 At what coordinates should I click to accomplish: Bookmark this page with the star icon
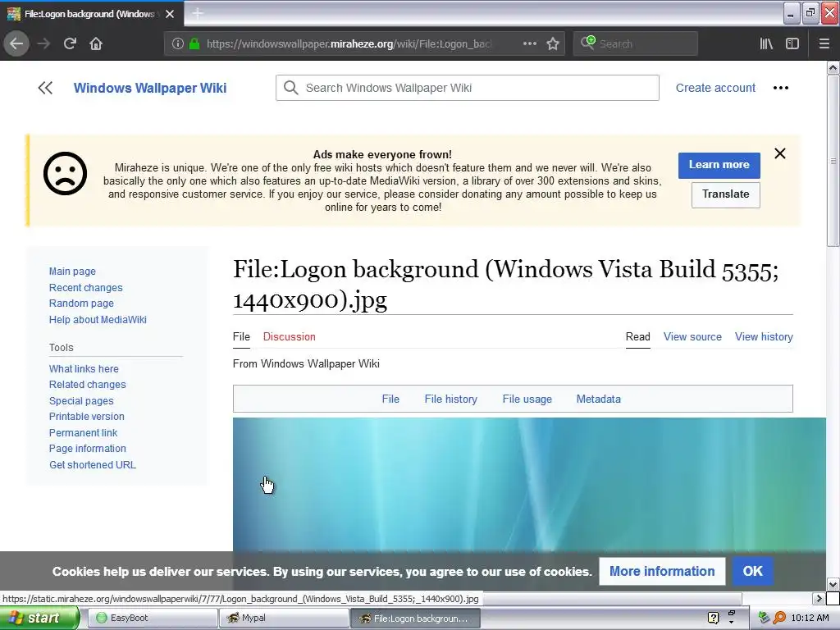point(553,43)
